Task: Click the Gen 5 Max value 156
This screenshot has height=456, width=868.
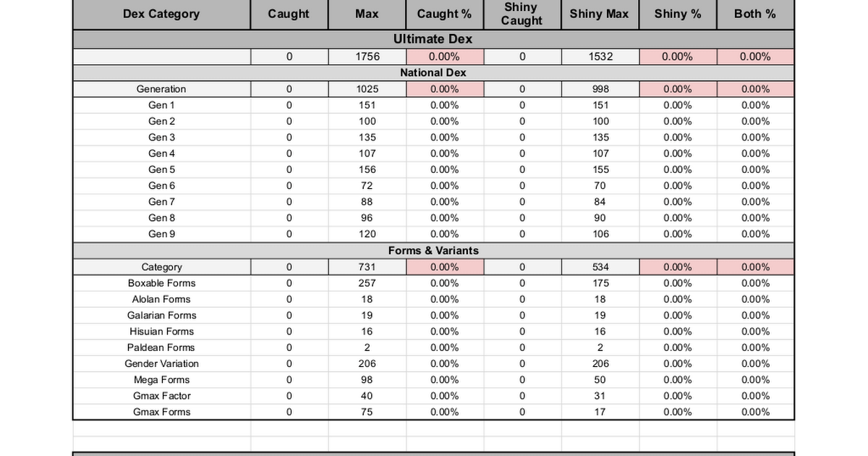Action: click(367, 169)
